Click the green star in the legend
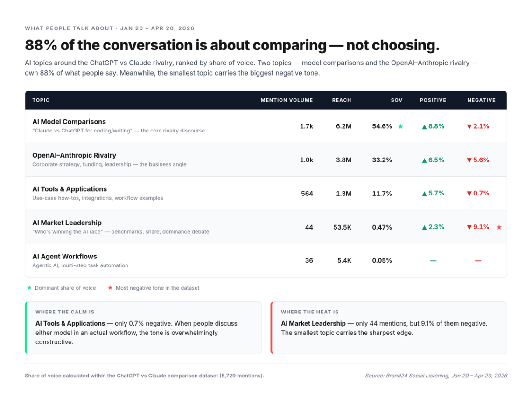Viewport: 532px width, 397px height. click(29, 288)
